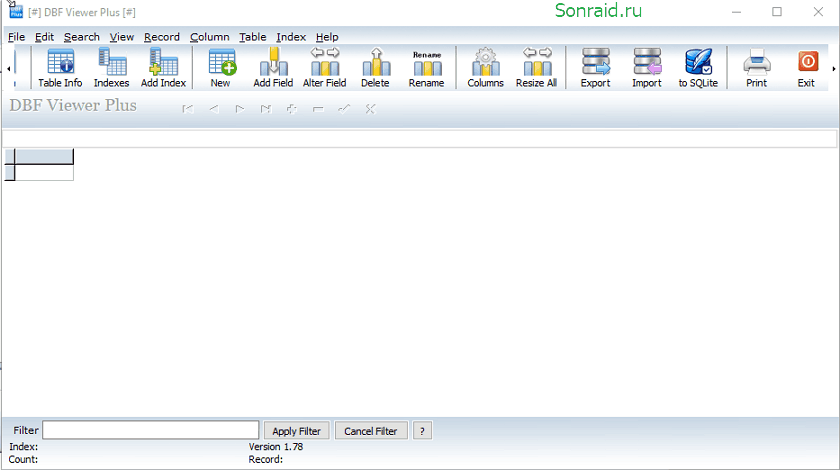Create a New table from toolbar

pyautogui.click(x=221, y=68)
